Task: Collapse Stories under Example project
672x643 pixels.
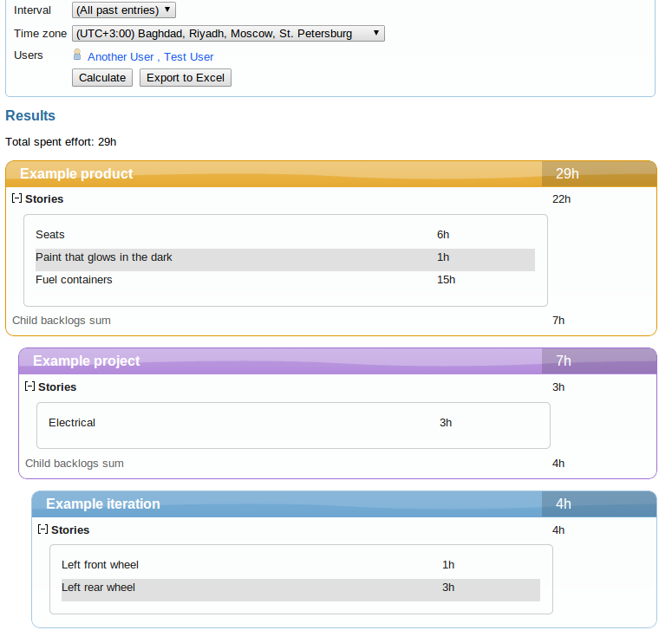Action: pyautogui.click(x=29, y=386)
